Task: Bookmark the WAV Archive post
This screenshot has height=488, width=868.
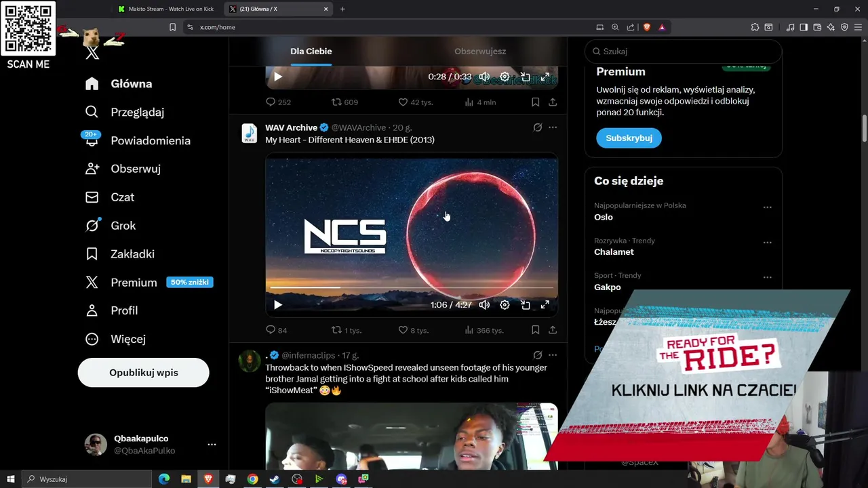Action: 535,330
